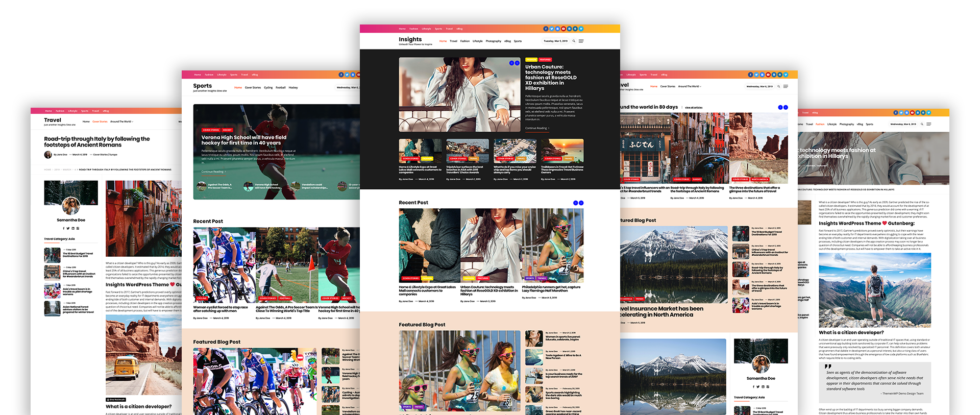The image size is (980, 415).
Task: Open Vimeo icon on center Insights page
Action: [x=581, y=29]
